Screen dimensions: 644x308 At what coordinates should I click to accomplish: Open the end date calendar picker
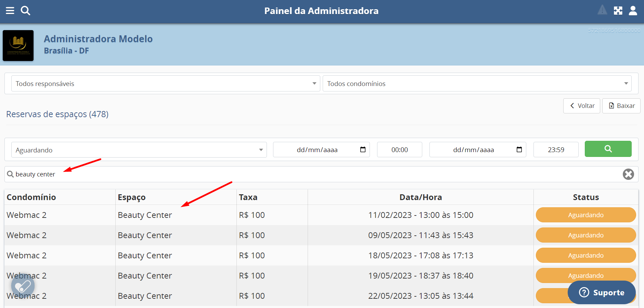(x=519, y=150)
